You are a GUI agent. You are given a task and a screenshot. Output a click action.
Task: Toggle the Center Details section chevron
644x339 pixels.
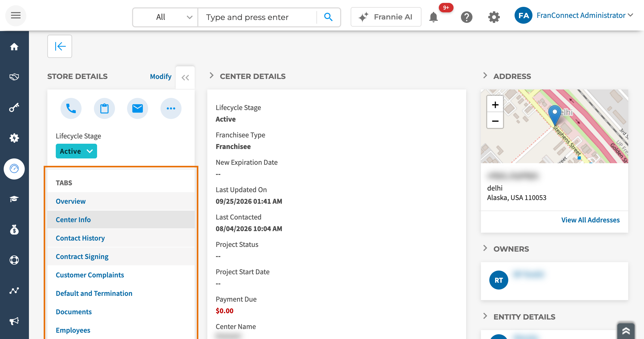[211, 76]
